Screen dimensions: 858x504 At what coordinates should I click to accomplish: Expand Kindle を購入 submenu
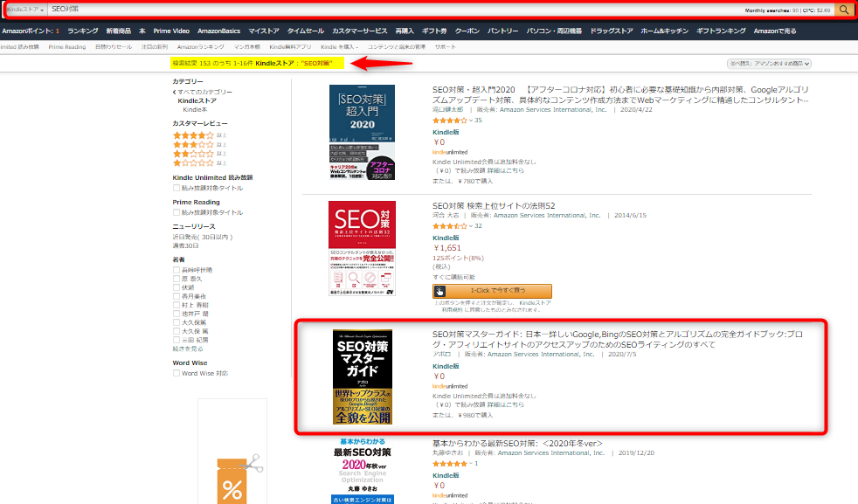click(x=339, y=47)
